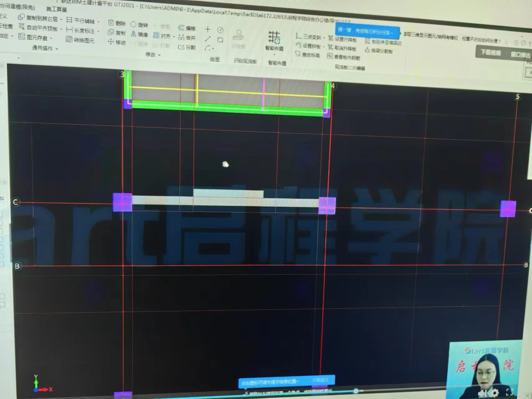Click the 转换图元 tool
The height and width of the screenshot is (399, 532).
pos(80,40)
